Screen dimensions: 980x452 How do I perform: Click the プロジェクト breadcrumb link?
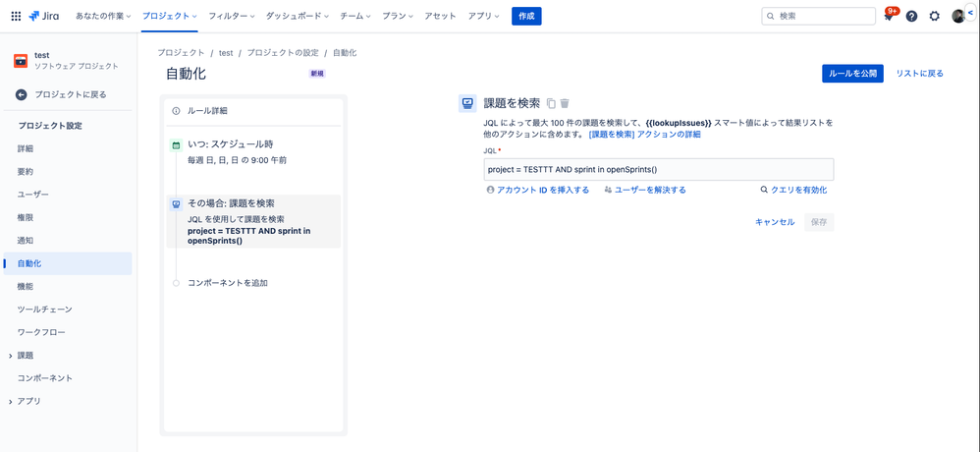coord(181,53)
